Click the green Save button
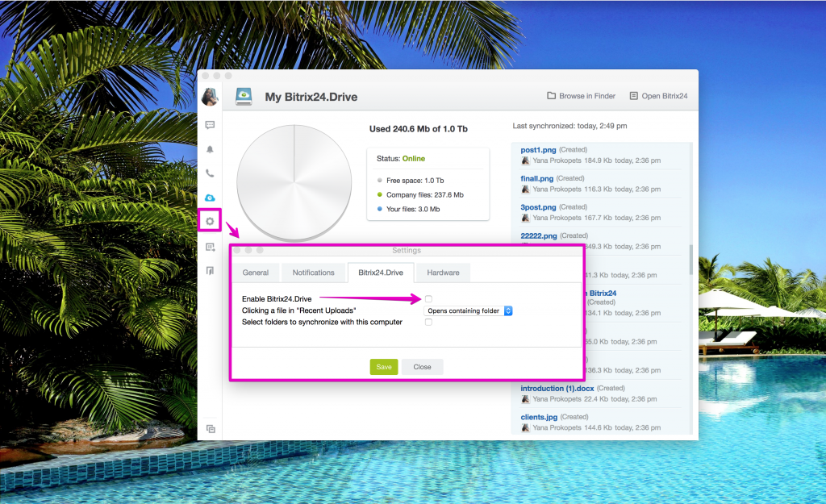 point(384,367)
